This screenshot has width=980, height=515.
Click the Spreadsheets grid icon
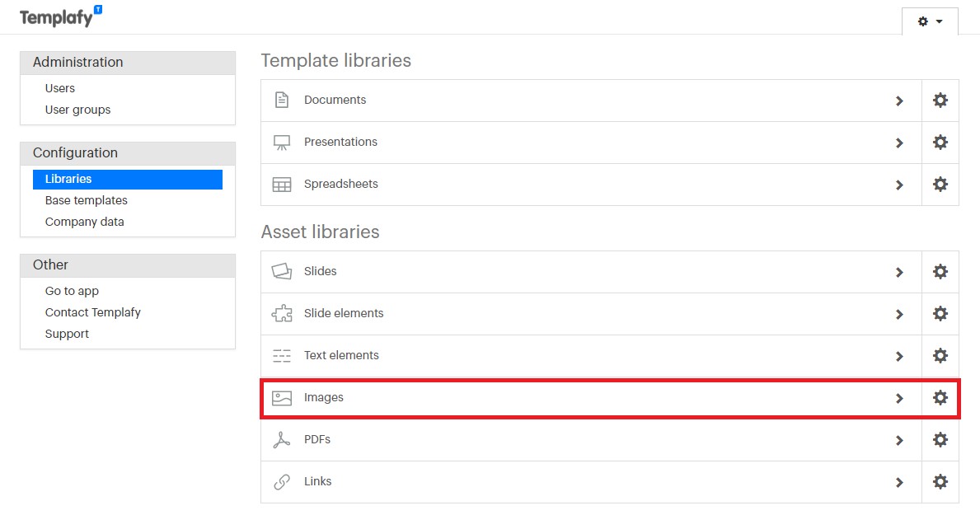click(x=281, y=184)
